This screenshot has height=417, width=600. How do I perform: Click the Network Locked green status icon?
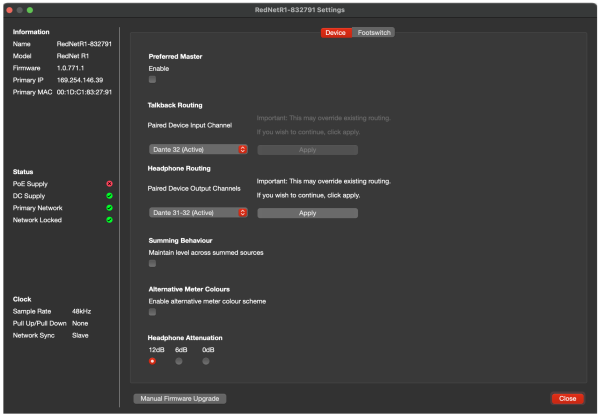coord(109,220)
